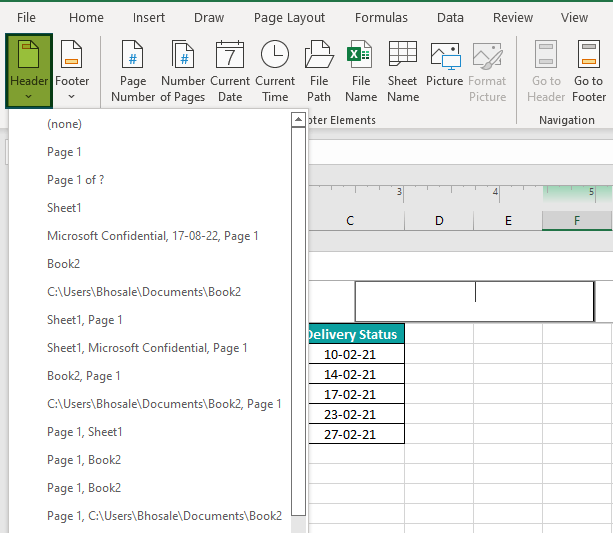The height and width of the screenshot is (533, 613).
Task: Insert Number of Pages element
Action: click(x=183, y=70)
